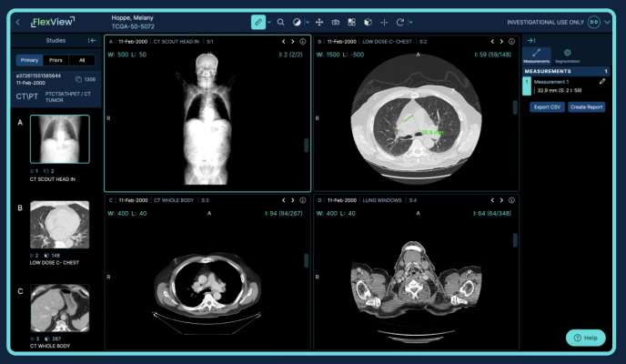Open the Segmentation tab
The image size is (626, 364).
[x=567, y=55]
